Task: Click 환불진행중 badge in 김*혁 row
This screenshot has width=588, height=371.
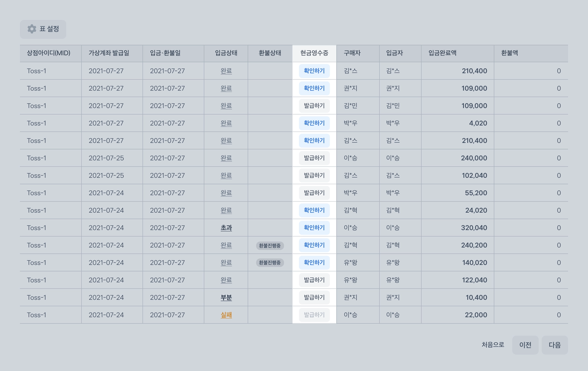Action: [x=270, y=246]
